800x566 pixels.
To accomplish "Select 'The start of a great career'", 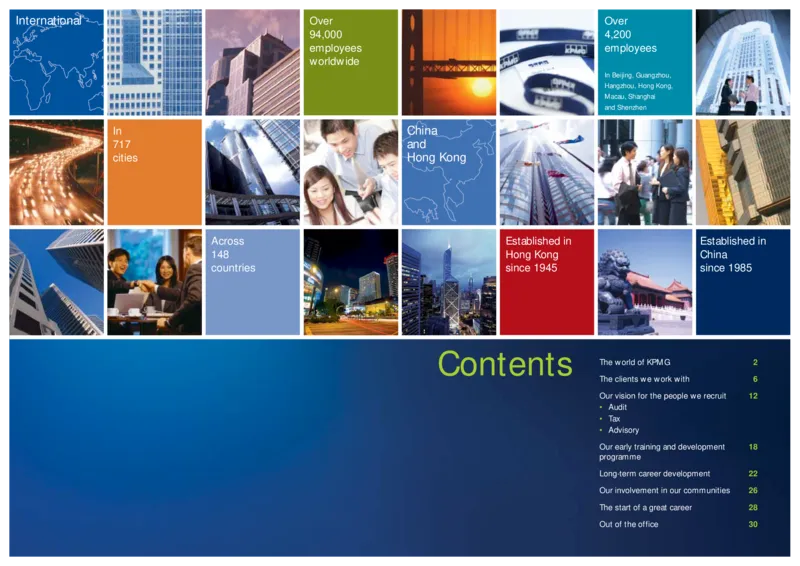I will coord(645,508).
